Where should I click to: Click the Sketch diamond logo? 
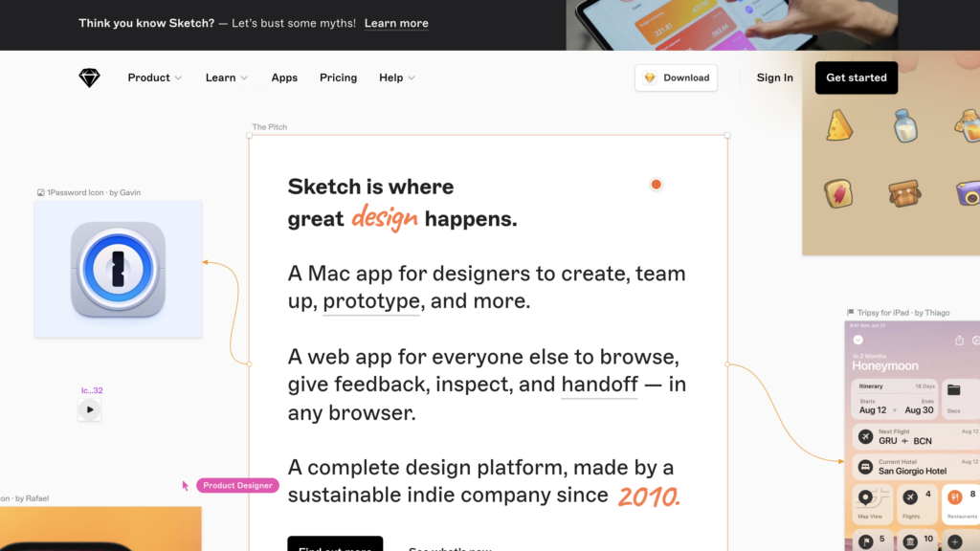(x=89, y=77)
